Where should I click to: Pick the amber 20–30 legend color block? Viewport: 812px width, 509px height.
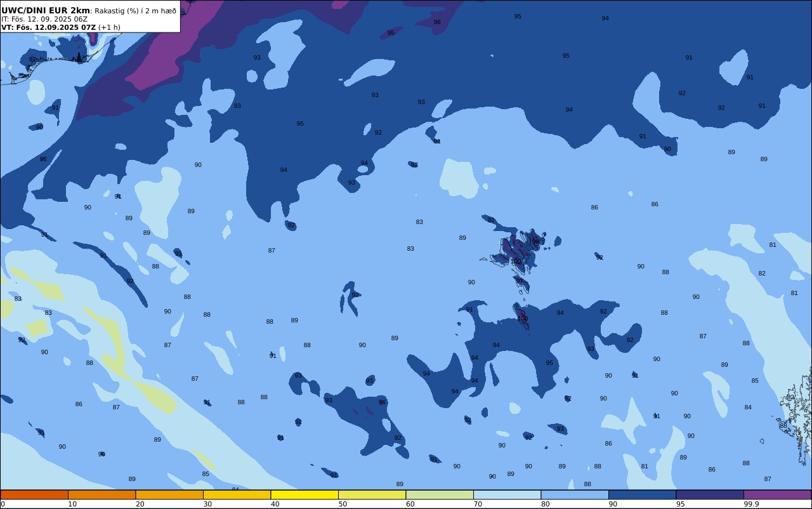point(169,494)
